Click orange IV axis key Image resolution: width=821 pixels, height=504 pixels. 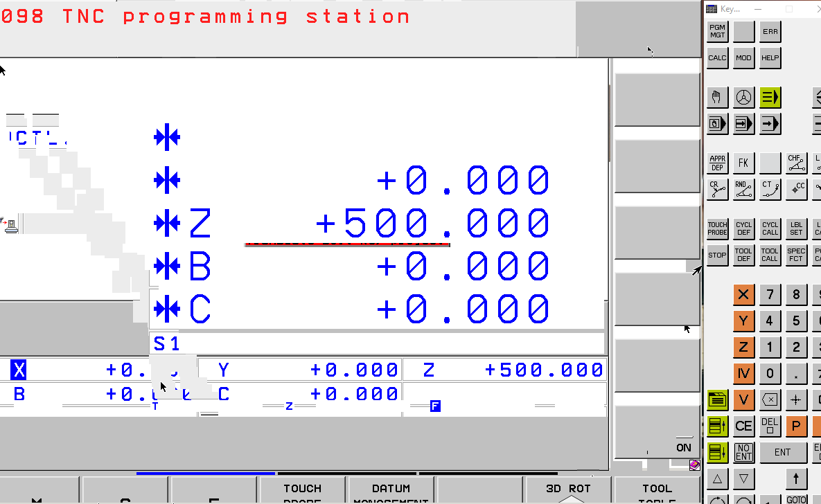(743, 374)
